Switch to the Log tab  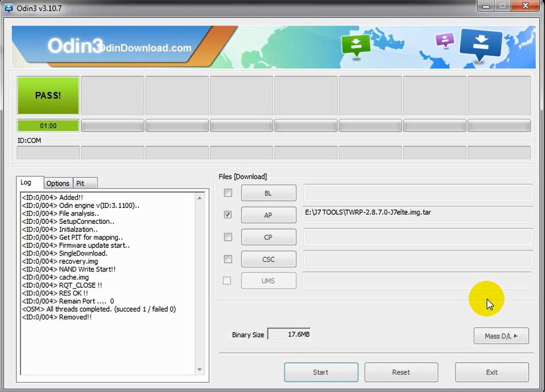30,182
